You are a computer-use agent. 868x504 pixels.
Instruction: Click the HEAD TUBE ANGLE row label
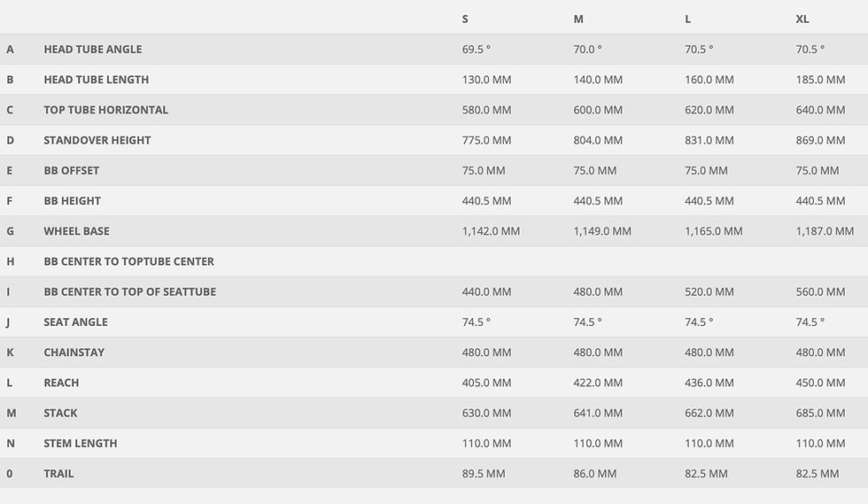pyautogui.click(x=93, y=50)
